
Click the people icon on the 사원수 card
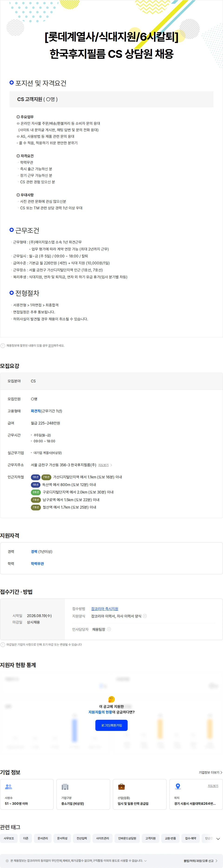pos(8,787)
